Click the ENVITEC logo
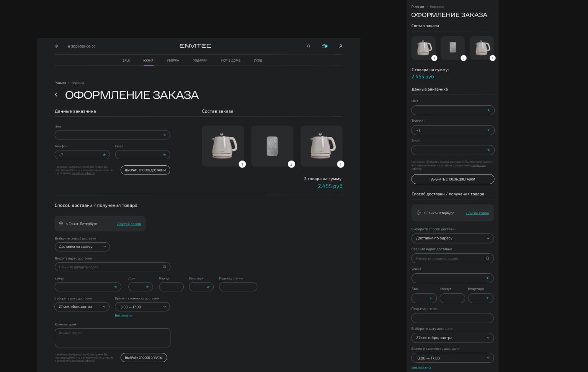Viewport: 588px width, 372px height. (x=195, y=46)
